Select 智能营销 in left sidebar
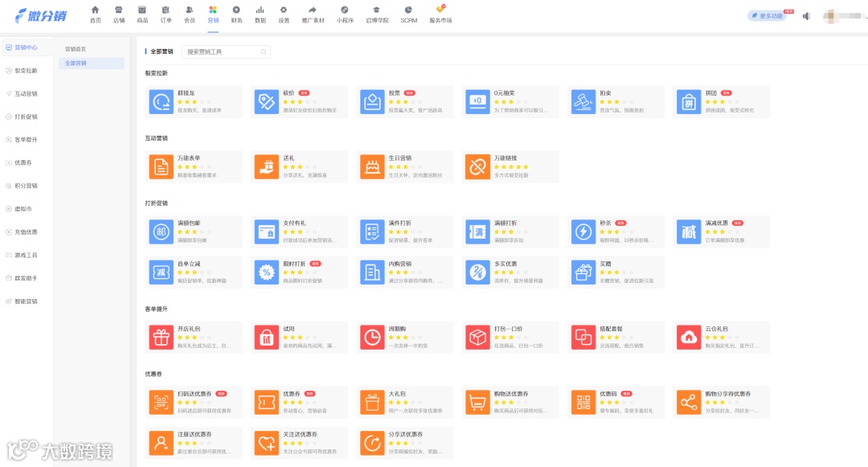868x467 pixels. tap(26, 301)
